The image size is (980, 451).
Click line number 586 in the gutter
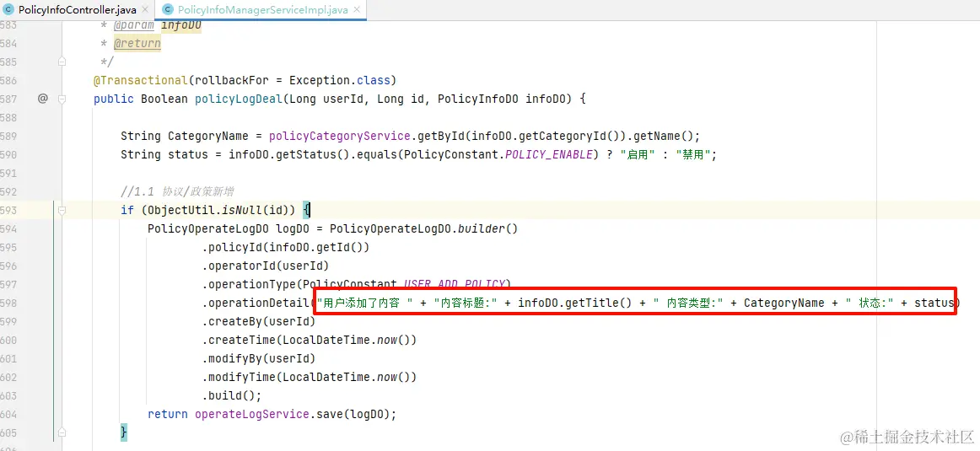pos(8,81)
